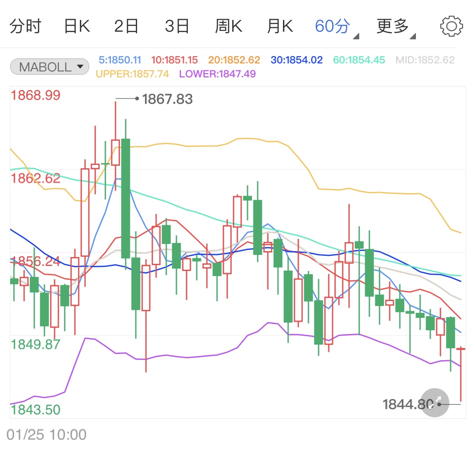This screenshot has width=476, height=449.
Task: Select the MA5 indicator label 5:1850.11
Action: pos(120,60)
